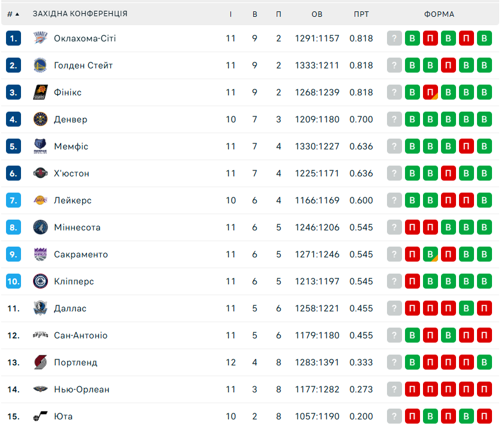Click the Lakers team logo
The width and height of the screenshot is (504, 429).
[x=40, y=200]
